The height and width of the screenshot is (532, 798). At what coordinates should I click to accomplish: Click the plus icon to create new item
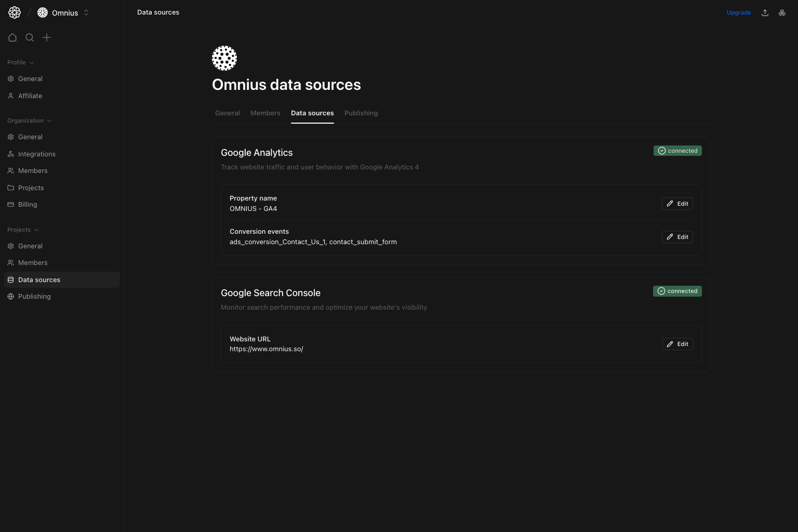47,37
